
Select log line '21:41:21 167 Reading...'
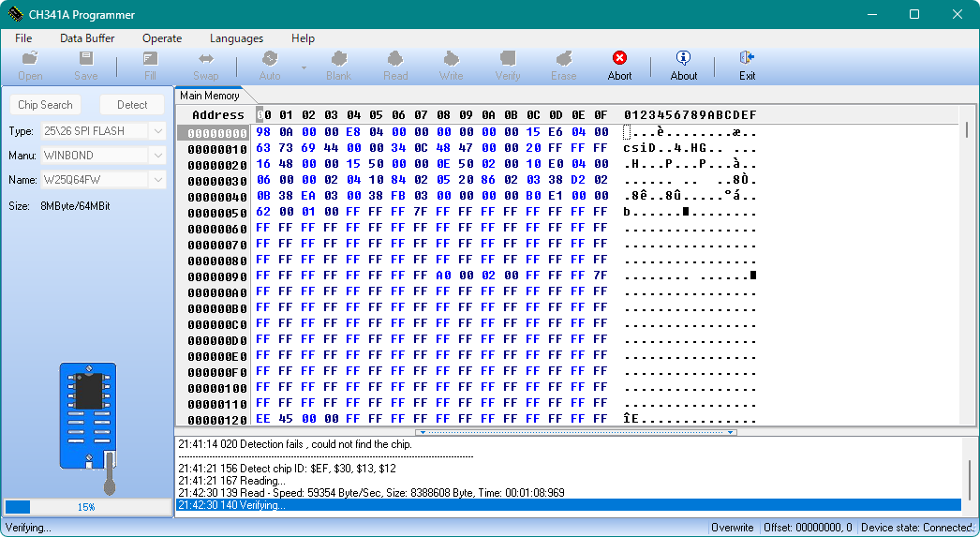point(231,481)
